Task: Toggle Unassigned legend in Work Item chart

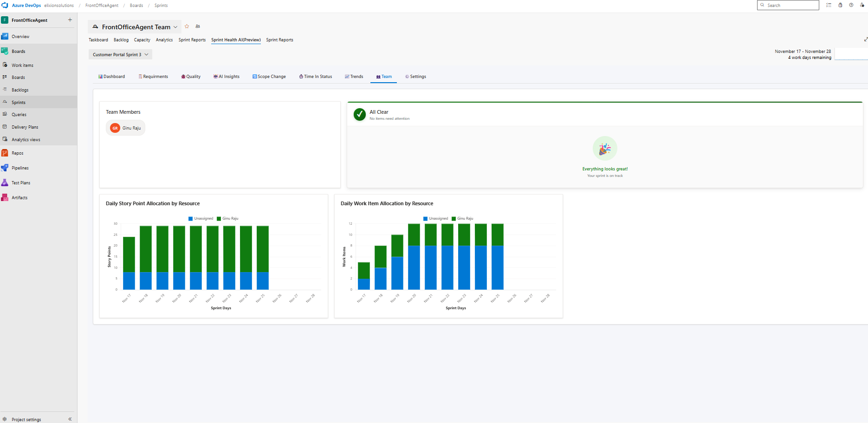Action: pyautogui.click(x=435, y=218)
